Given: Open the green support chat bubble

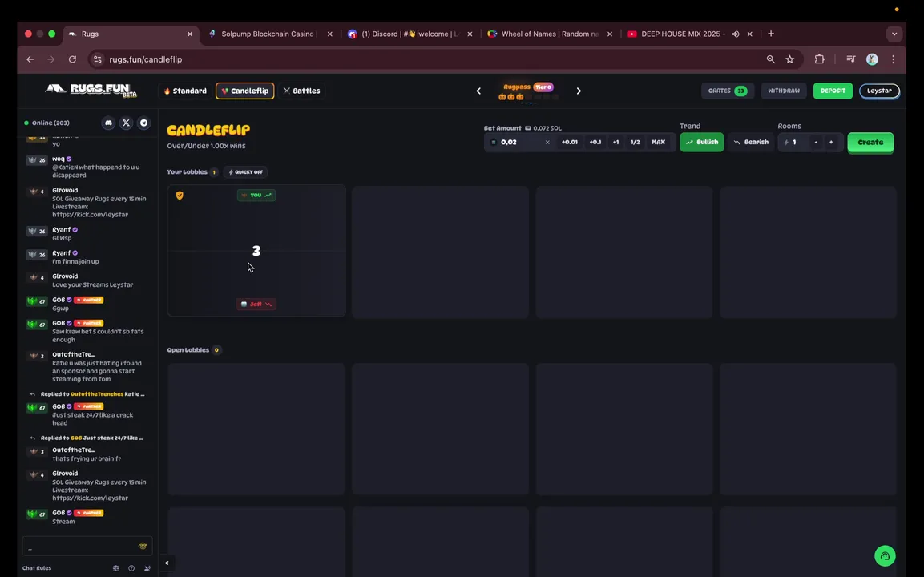Looking at the screenshot, I should click(x=885, y=556).
